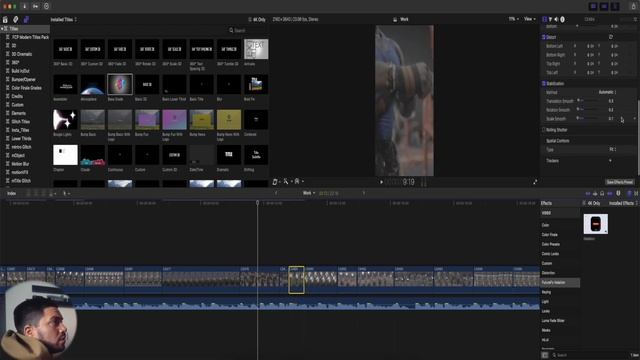
Task: Select the Light effects category
Action: pyautogui.click(x=545, y=302)
